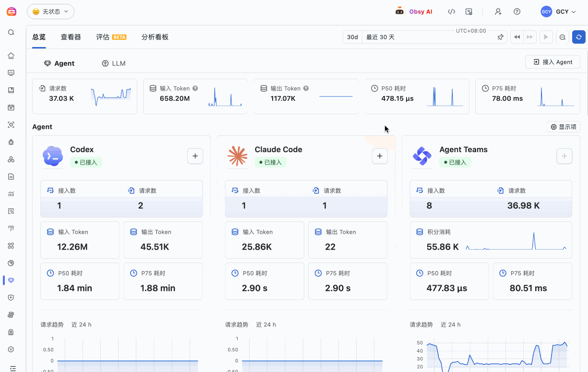Click the 30d quick range box
This screenshot has height=372, width=588.
352,37
